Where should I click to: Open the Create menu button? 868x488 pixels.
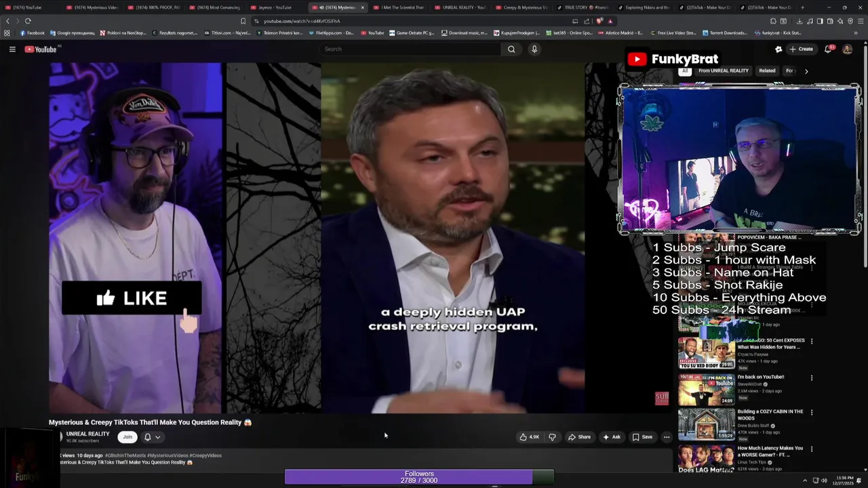(801, 49)
